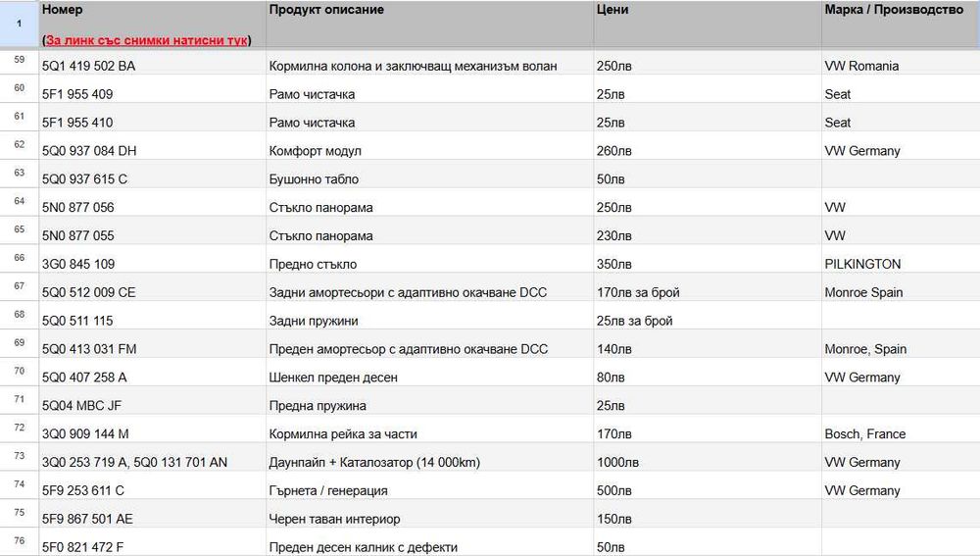The height and width of the screenshot is (556, 980).
Task: Select the "Гърнета / генерация" cell
Action: point(328,490)
